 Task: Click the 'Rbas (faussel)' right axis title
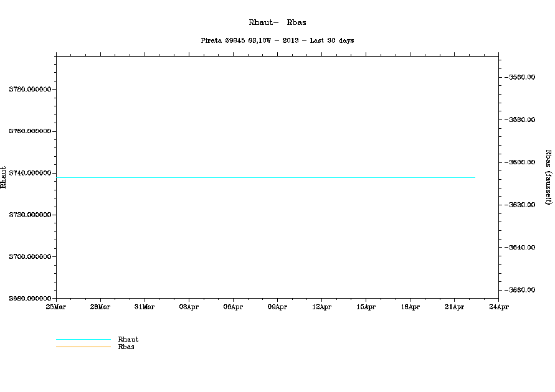[548, 177]
